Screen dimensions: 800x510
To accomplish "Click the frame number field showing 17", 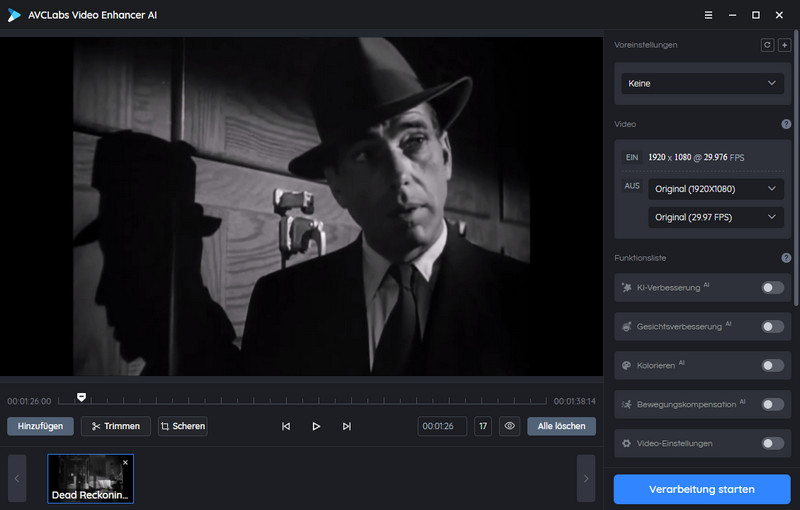I will tap(483, 426).
